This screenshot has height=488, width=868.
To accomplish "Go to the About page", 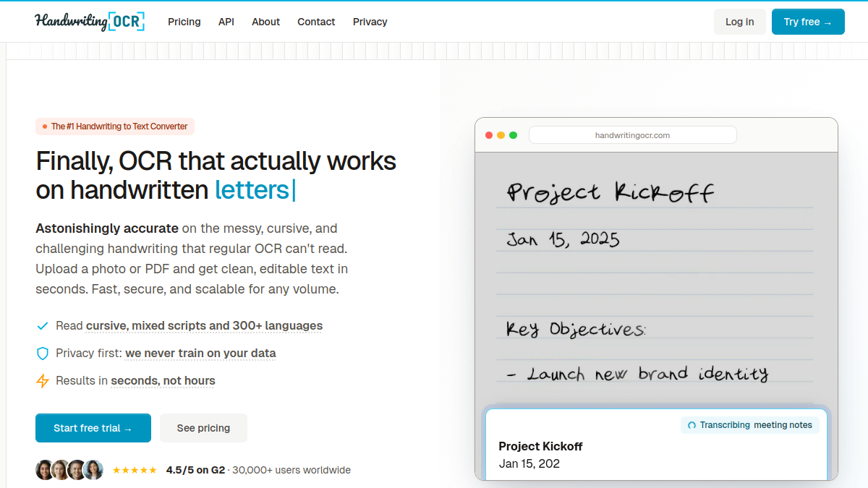I will tap(265, 22).
